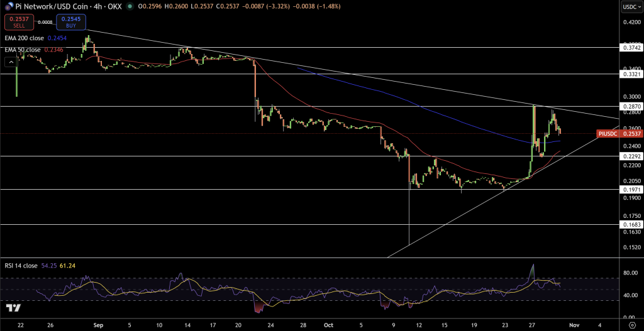This screenshot has width=644, height=331.
Task: Click the 0.2292 horizontal line price label
Action: pyautogui.click(x=630, y=156)
